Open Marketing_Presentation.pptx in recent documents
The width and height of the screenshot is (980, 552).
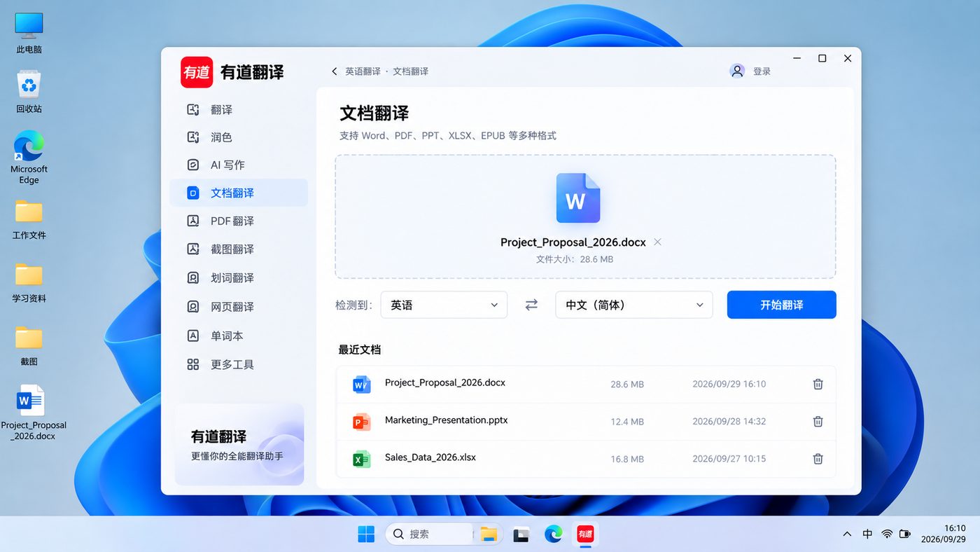(586, 422)
